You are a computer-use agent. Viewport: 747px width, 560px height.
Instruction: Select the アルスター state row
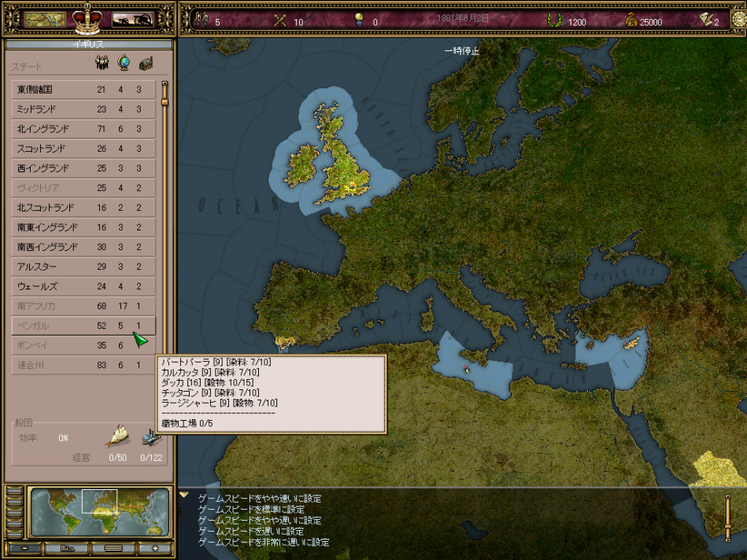click(83, 267)
